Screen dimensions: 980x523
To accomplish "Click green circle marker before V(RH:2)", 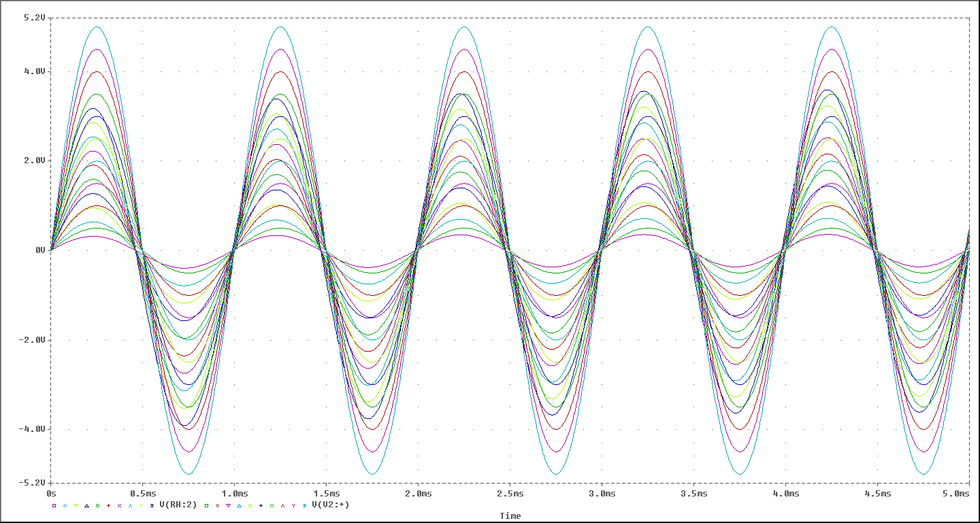I will pyautogui.click(x=97, y=505).
